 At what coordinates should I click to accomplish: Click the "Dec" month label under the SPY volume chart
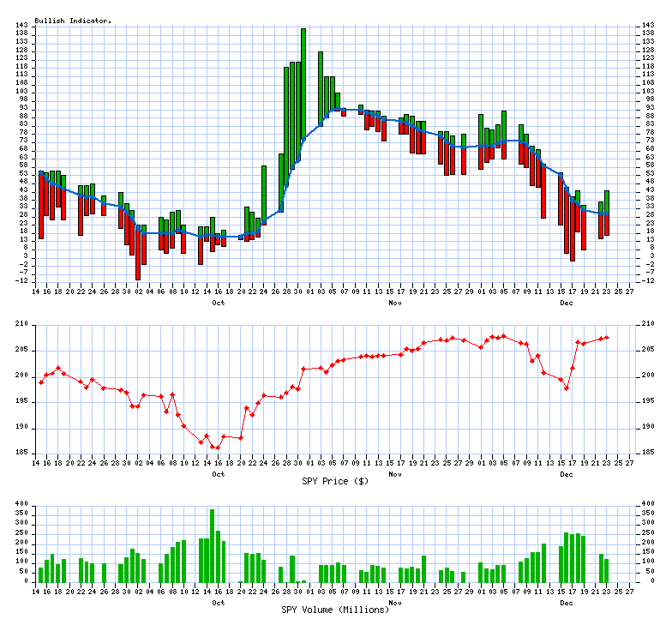click(x=567, y=603)
